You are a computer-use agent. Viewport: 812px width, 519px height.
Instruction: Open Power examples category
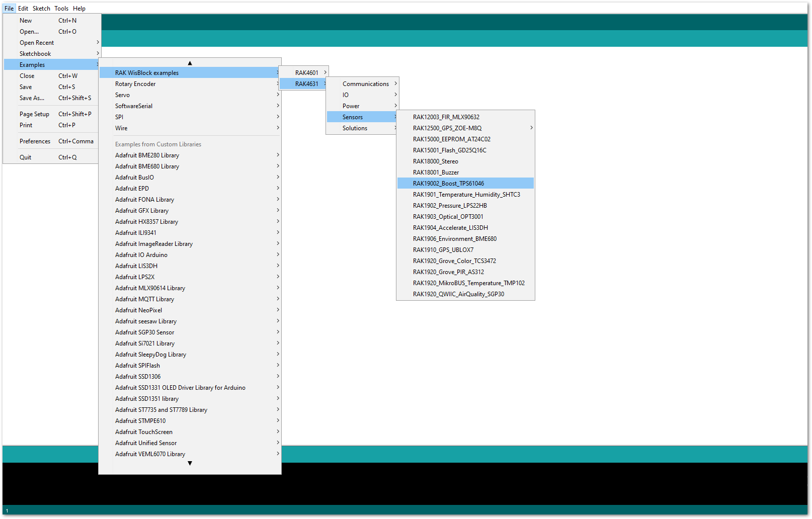[x=362, y=106]
